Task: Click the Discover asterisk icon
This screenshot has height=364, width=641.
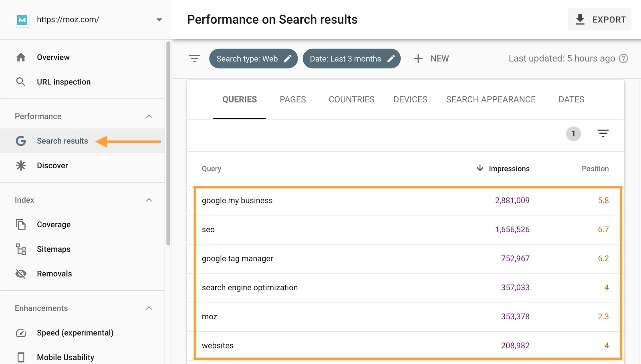Action: tap(21, 165)
